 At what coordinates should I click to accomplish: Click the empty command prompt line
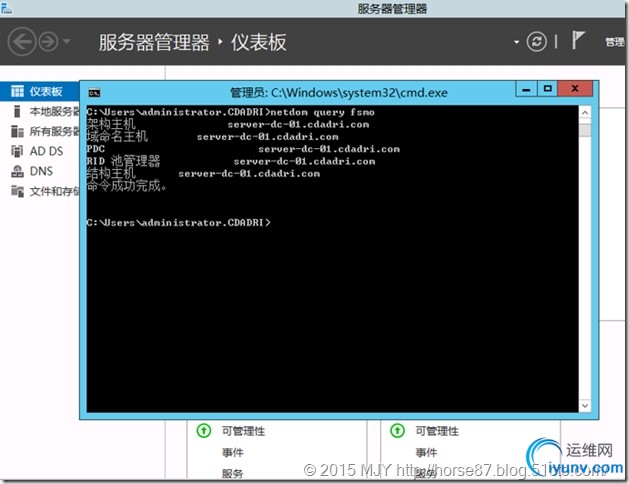(179, 223)
